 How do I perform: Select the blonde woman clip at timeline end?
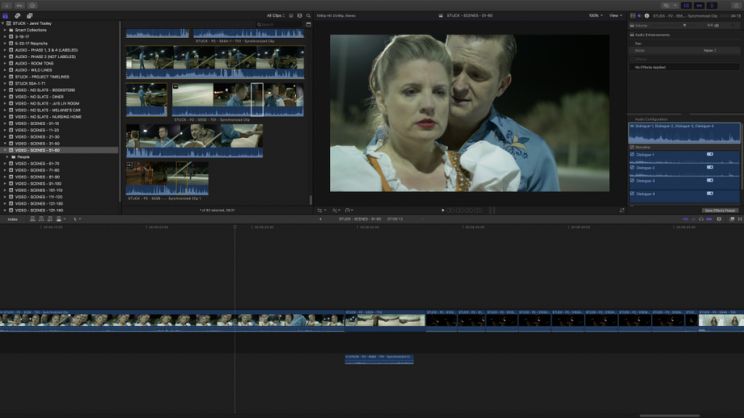pos(721,321)
